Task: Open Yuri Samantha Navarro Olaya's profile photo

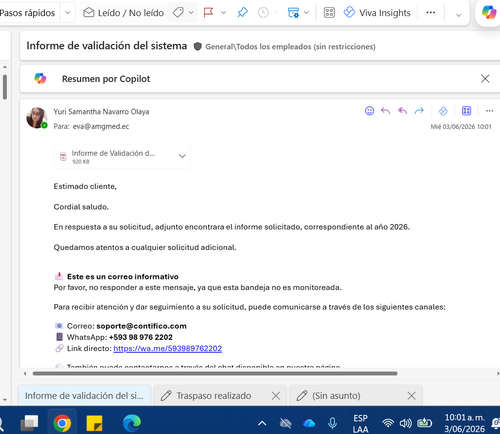Action: pyautogui.click(x=36, y=118)
